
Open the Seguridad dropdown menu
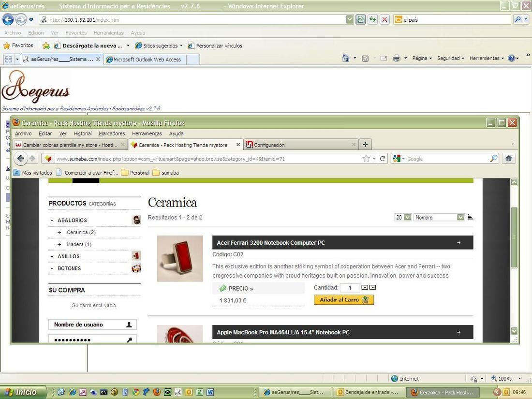451,59
